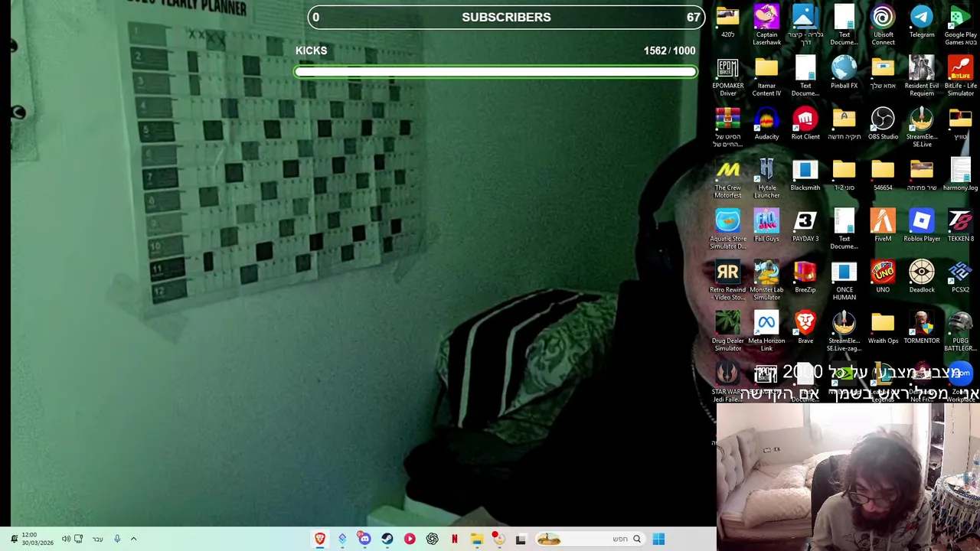Open the Wraith Ops folder

click(883, 328)
